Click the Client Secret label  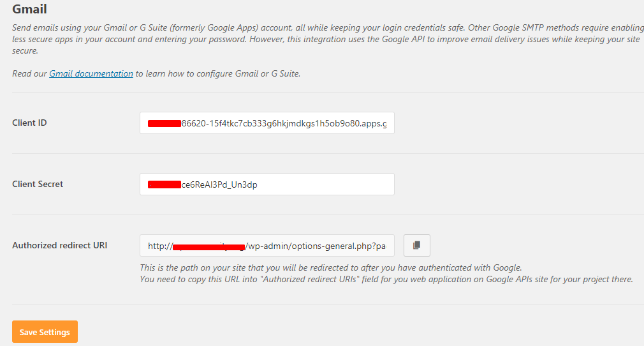pos(38,184)
